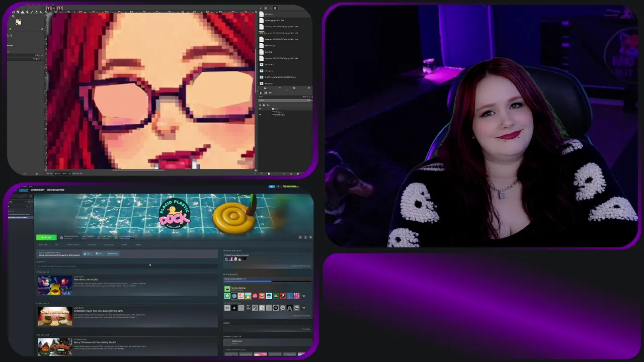Click the foreground color swatch in GIMP
The image size is (644, 362).
[17, 21]
